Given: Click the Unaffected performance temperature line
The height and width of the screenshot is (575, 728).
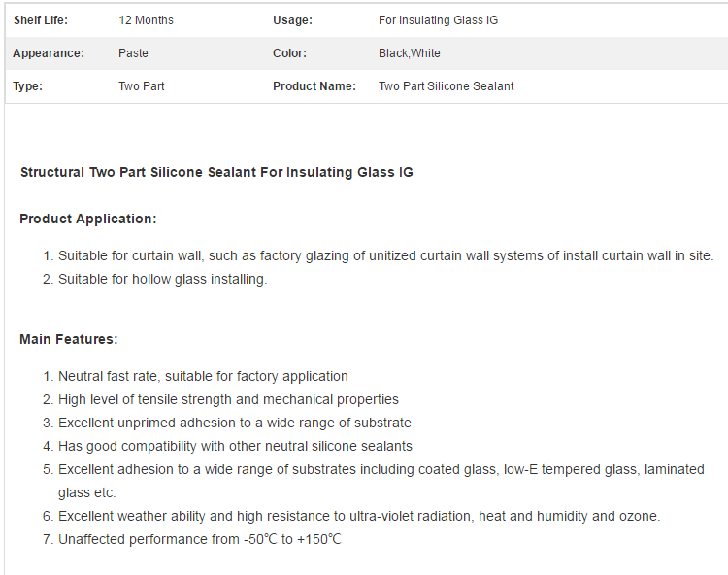Looking at the screenshot, I should (200, 539).
